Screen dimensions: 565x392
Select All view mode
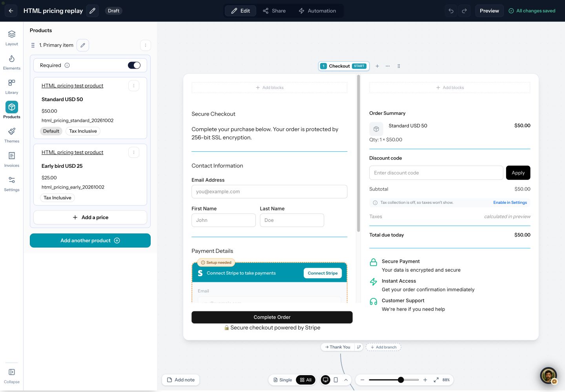pos(306,380)
